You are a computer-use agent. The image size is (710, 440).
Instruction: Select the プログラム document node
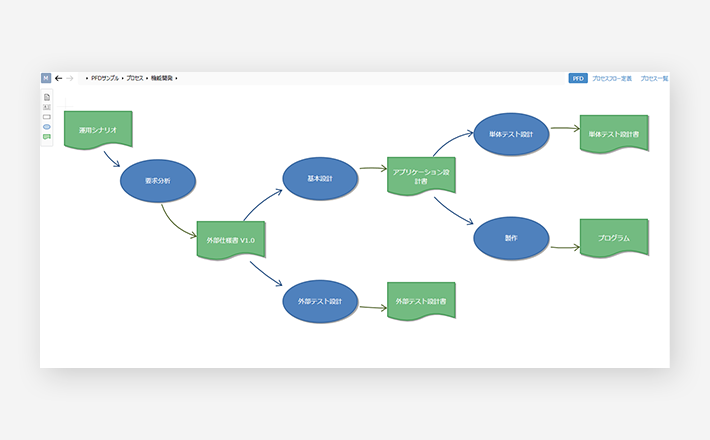[614, 238]
